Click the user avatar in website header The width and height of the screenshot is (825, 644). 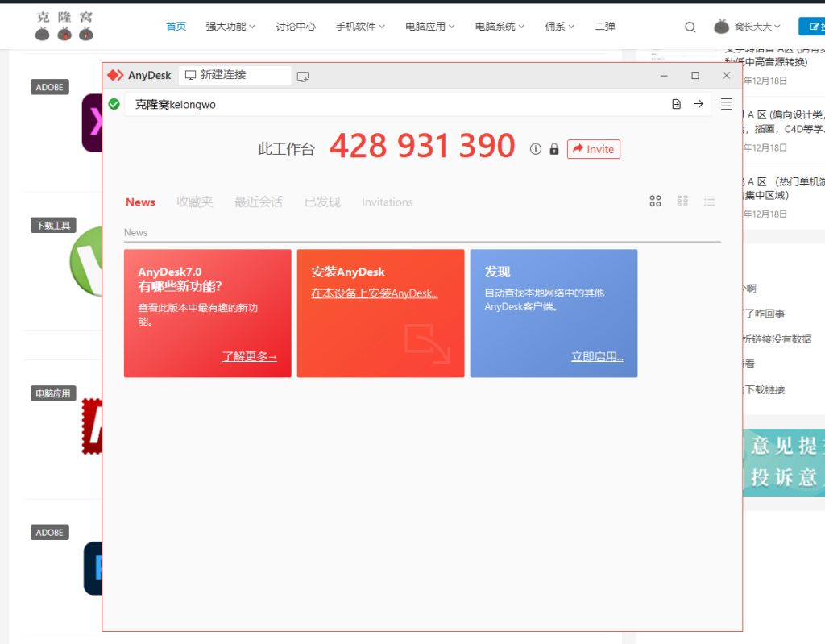pyautogui.click(x=721, y=27)
